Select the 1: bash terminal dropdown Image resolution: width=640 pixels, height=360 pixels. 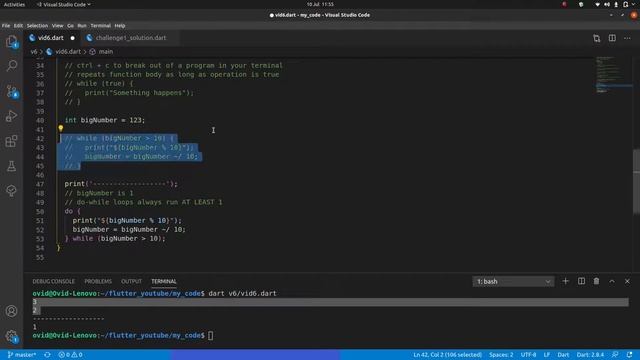click(513, 281)
